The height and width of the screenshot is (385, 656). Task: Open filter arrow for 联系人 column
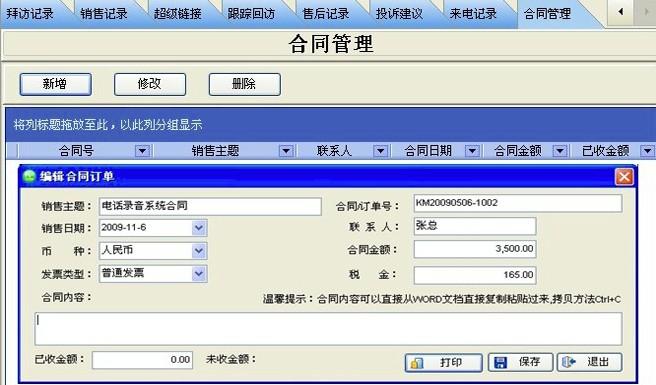(x=380, y=151)
